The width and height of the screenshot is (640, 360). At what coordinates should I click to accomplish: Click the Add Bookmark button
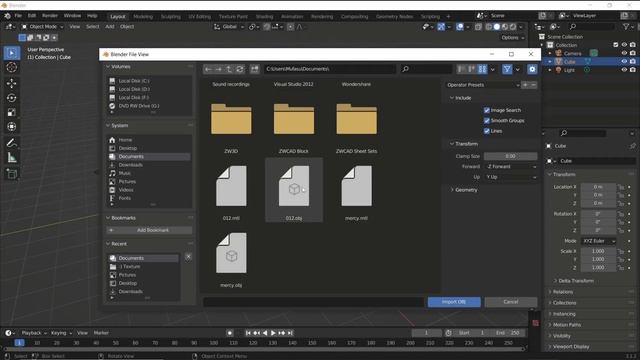[x=149, y=230]
